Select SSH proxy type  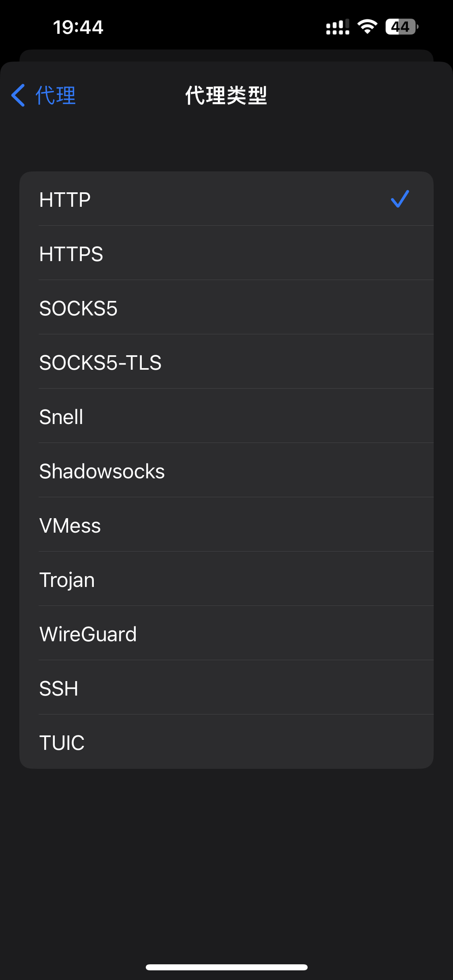(x=226, y=688)
